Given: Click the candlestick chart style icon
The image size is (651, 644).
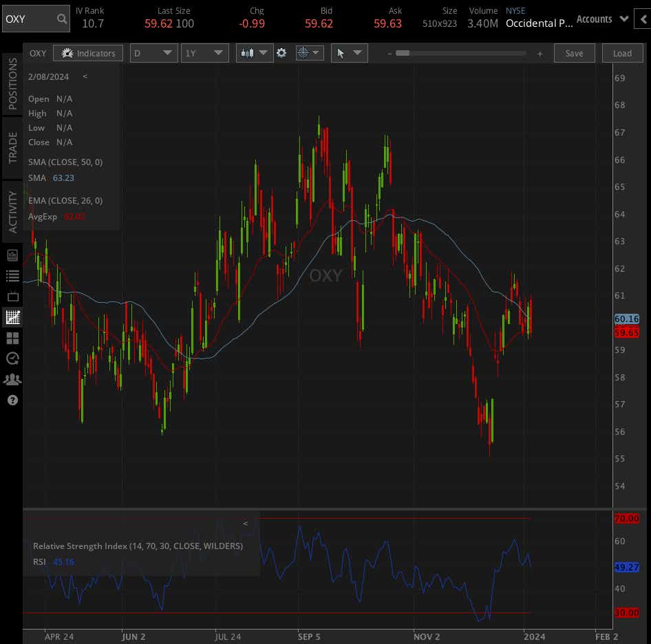Looking at the screenshot, I should pyautogui.click(x=249, y=52).
